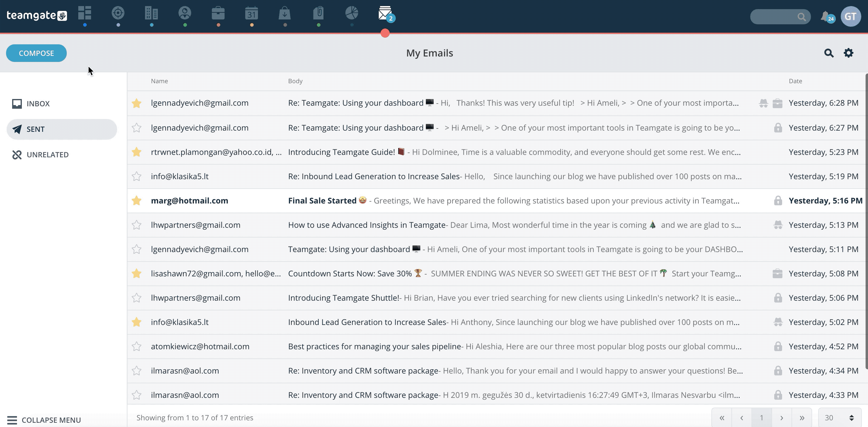
Task: Sort by the Name column header
Action: click(x=159, y=81)
